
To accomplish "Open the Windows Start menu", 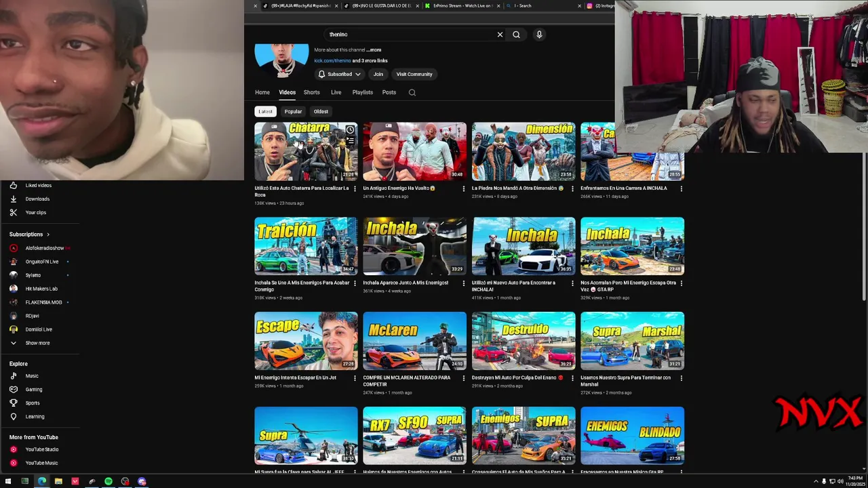I will pyautogui.click(x=8, y=481).
